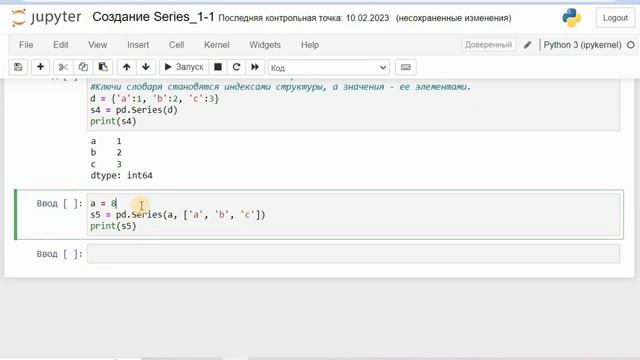The image size is (640, 360).
Task: Click the несохраненные изменения status text
Action: (x=453, y=18)
